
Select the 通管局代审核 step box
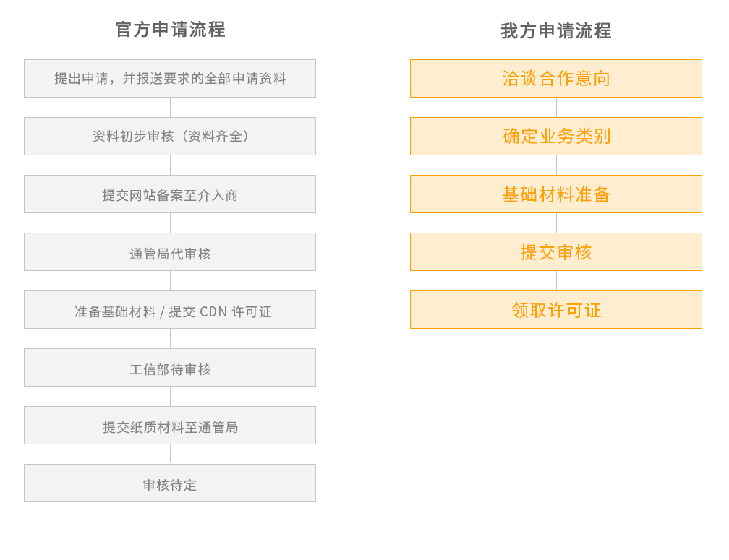(x=170, y=251)
